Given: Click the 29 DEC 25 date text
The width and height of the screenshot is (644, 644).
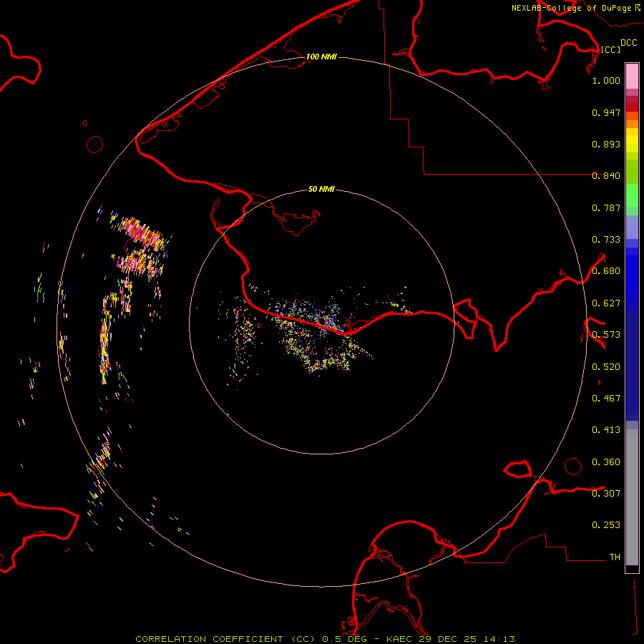Looking at the screenshot, I should click(x=448, y=639).
